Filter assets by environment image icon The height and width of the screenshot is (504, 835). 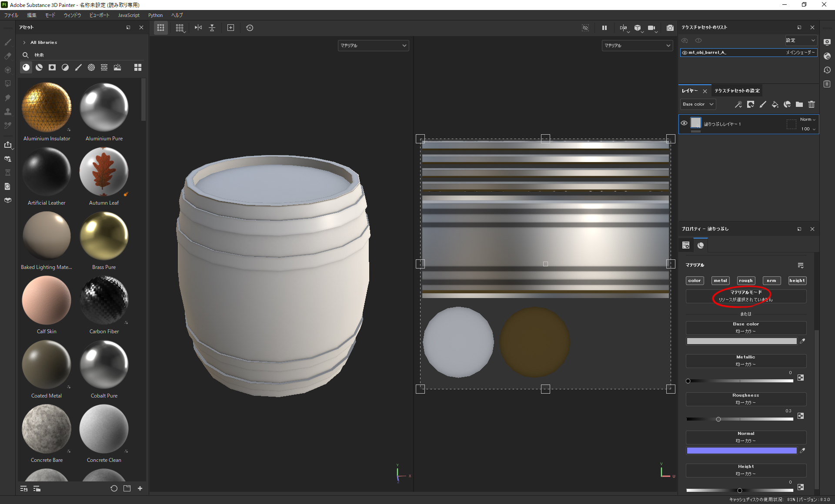(117, 67)
